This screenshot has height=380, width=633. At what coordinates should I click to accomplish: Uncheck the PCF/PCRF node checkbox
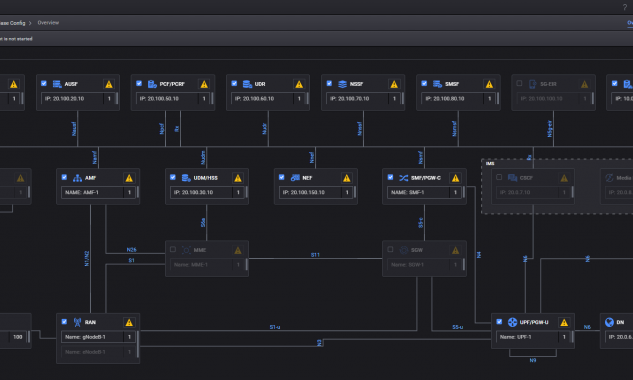click(139, 83)
